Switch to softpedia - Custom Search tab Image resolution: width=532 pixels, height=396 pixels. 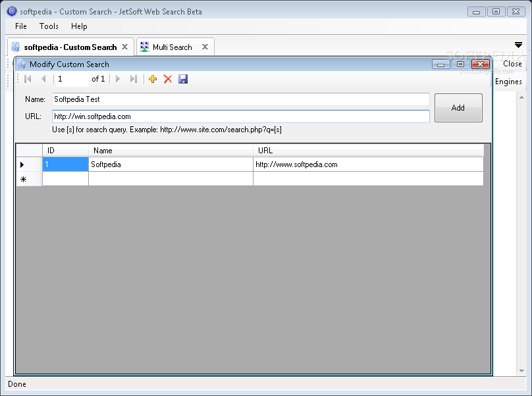pos(70,47)
